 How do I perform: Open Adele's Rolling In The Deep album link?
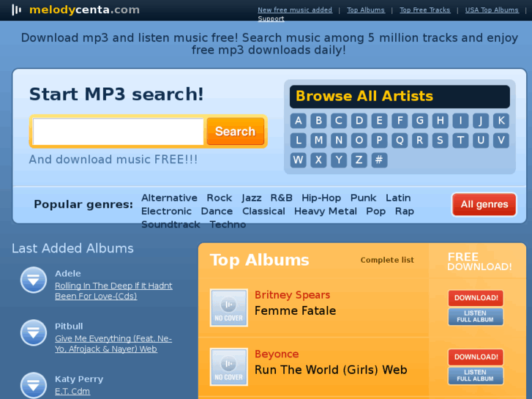coord(113,291)
